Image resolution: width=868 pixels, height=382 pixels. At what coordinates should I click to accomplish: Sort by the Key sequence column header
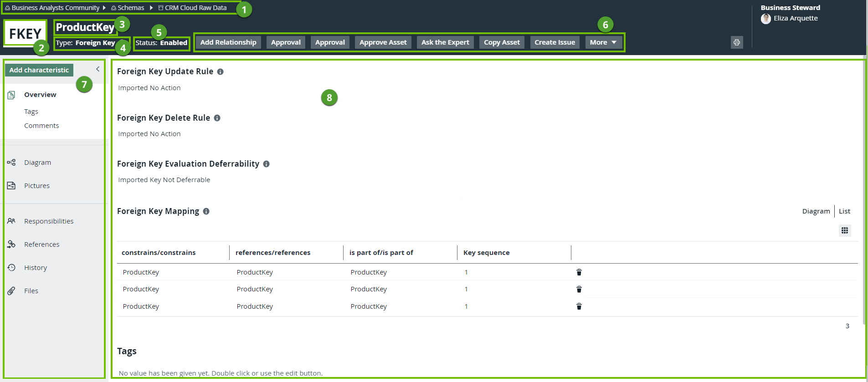pos(486,253)
